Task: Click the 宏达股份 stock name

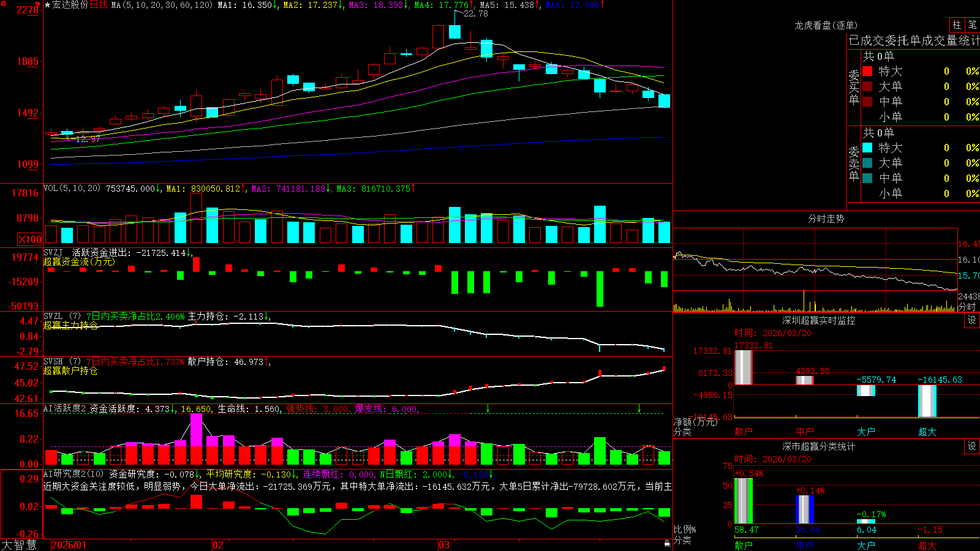Action: click(x=70, y=5)
